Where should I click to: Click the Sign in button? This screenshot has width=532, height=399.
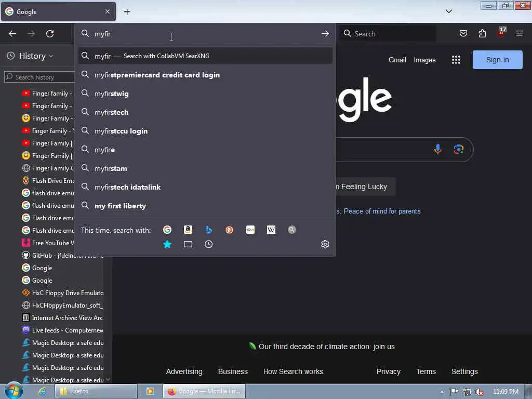[x=497, y=60]
